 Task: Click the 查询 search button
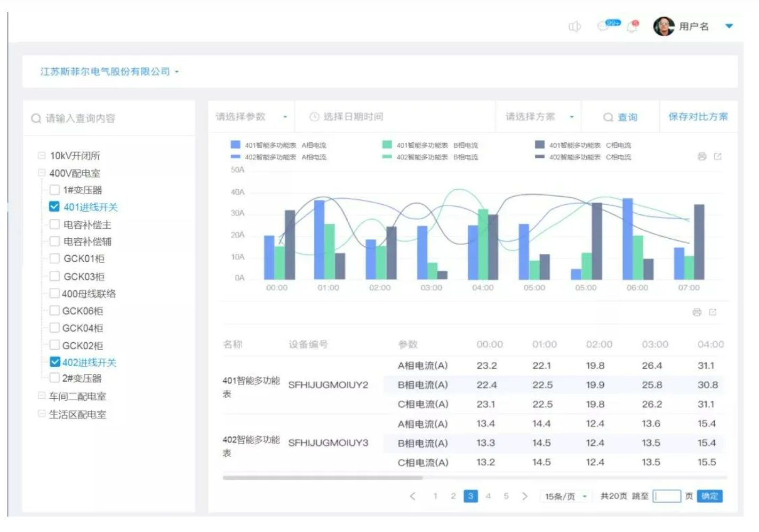tap(620, 117)
